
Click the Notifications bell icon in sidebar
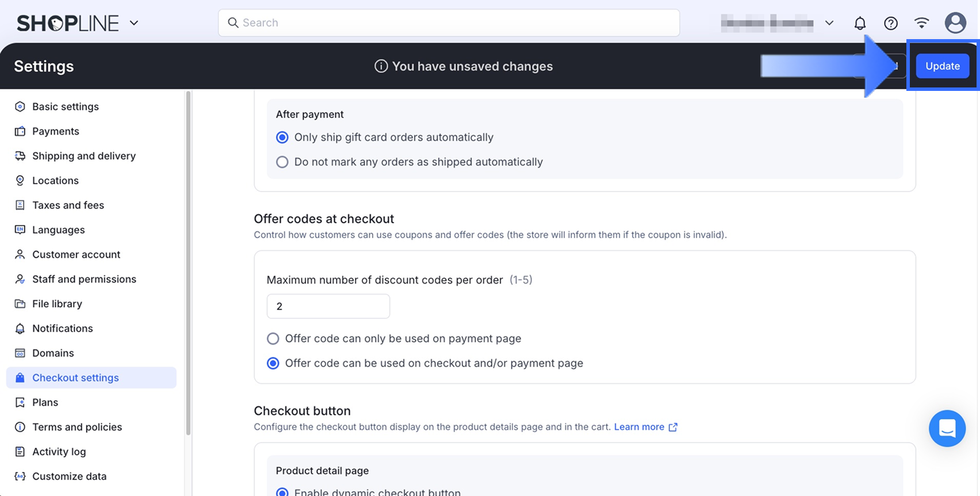click(x=20, y=329)
